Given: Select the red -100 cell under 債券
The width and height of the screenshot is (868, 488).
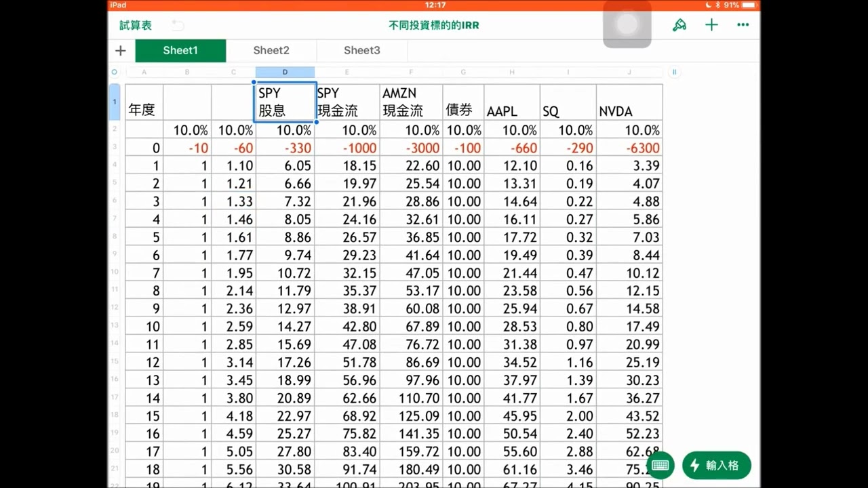Looking at the screenshot, I should pyautogui.click(x=463, y=148).
